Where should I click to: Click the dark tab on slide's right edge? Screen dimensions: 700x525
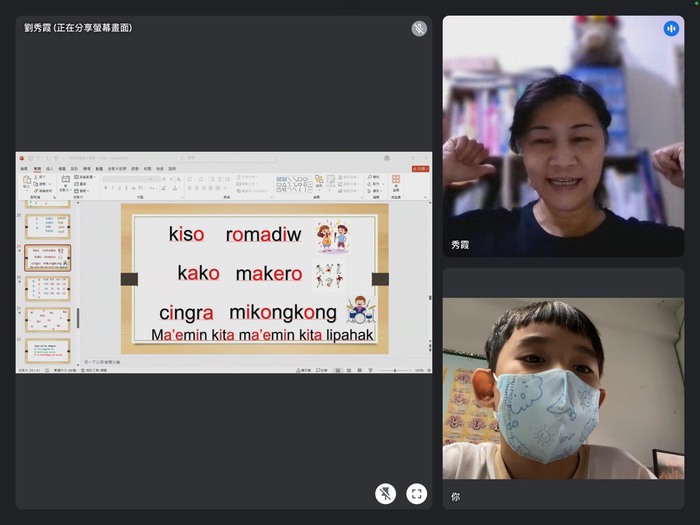click(380, 279)
